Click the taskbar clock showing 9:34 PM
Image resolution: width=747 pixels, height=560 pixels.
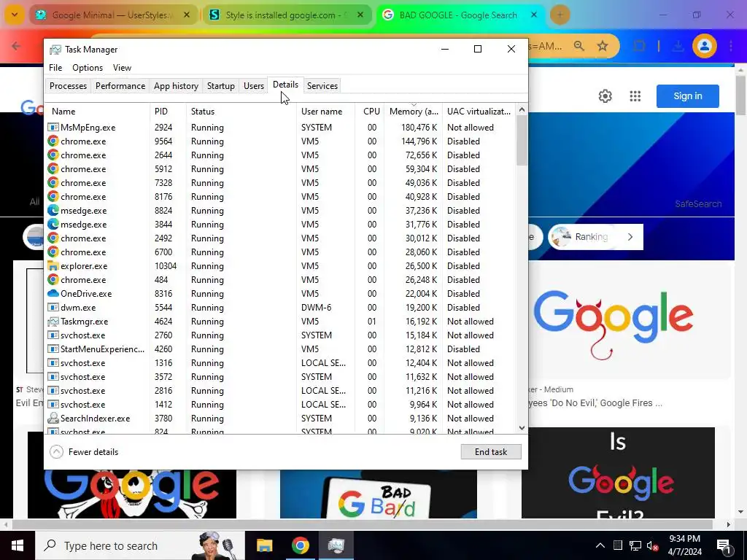click(x=684, y=545)
